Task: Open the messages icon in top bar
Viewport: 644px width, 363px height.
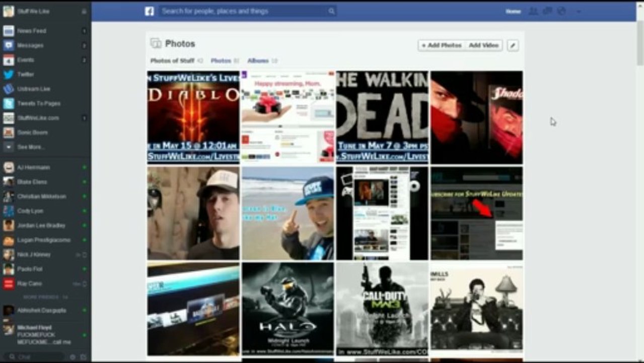Action: (x=547, y=11)
